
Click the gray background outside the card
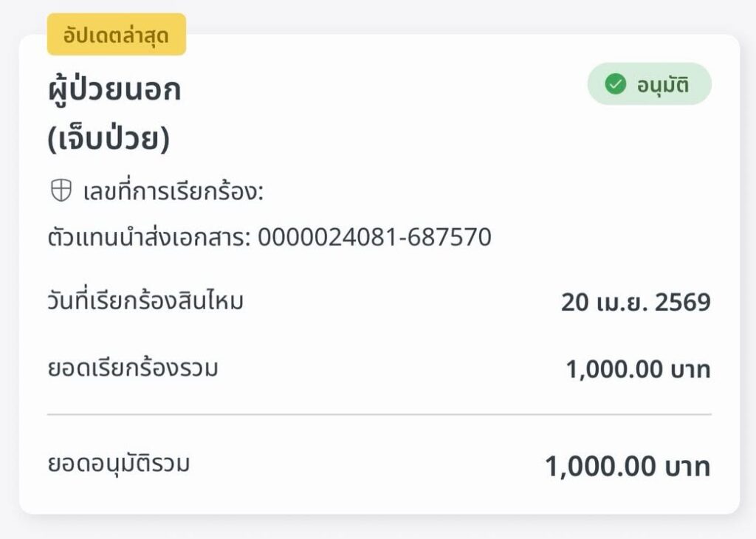pyautogui.click(x=378, y=527)
